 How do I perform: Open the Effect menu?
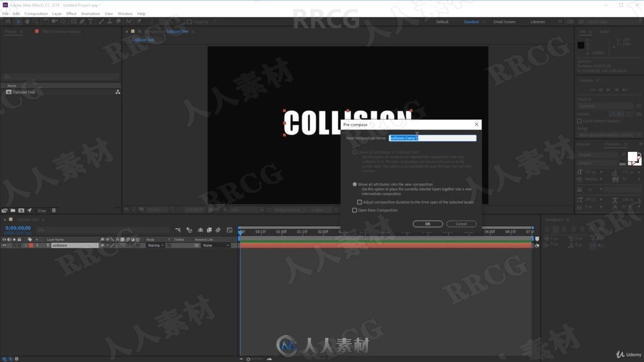[x=71, y=14]
